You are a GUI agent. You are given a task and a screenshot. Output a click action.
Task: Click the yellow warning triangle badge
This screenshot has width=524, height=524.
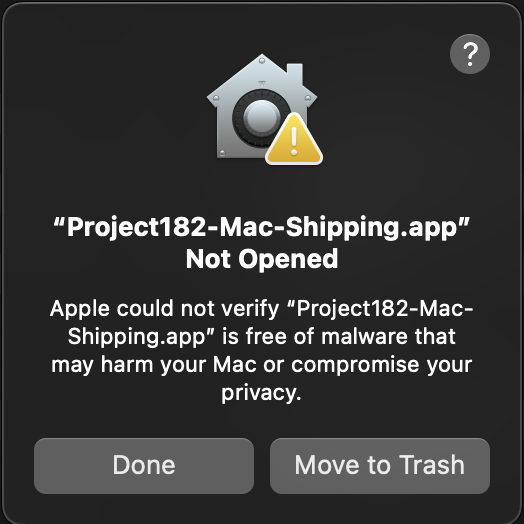pos(294,139)
